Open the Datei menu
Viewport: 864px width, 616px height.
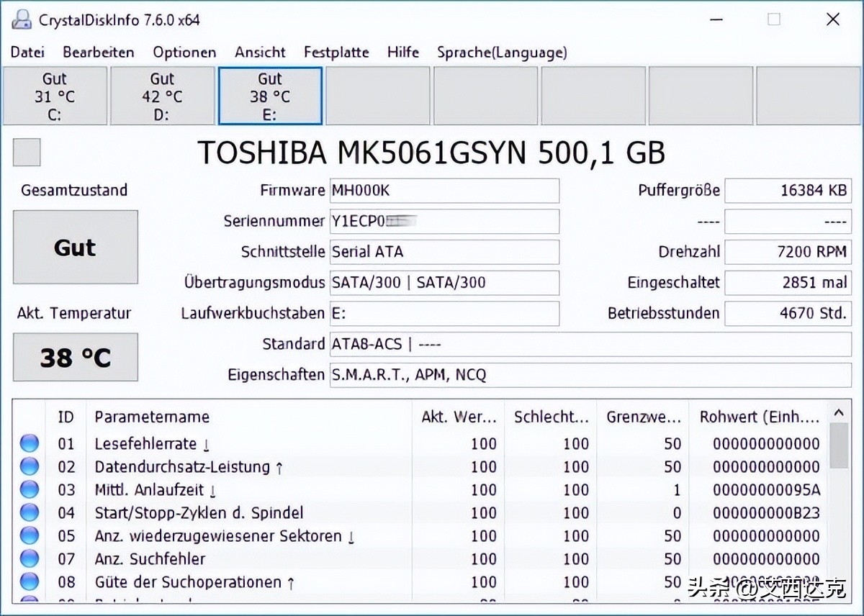point(27,53)
